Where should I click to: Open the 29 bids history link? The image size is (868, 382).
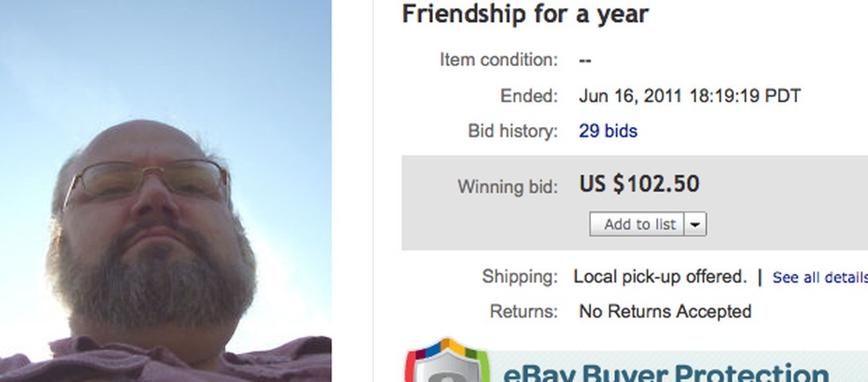point(608,131)
